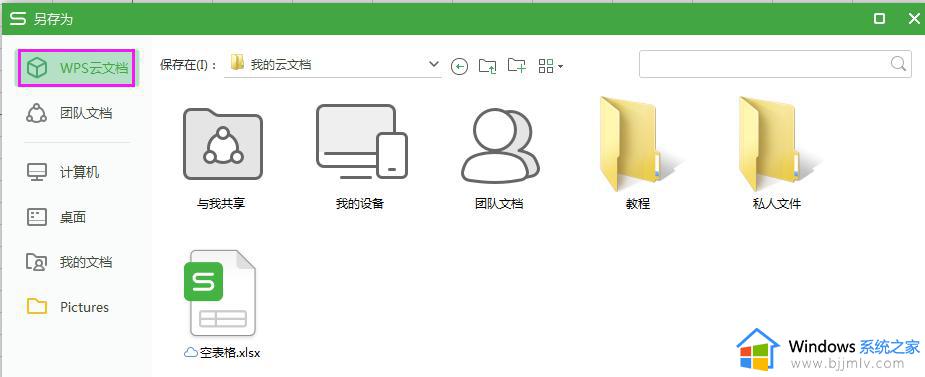
Task: Click the 与我共享 label
Action: (221, 204)
